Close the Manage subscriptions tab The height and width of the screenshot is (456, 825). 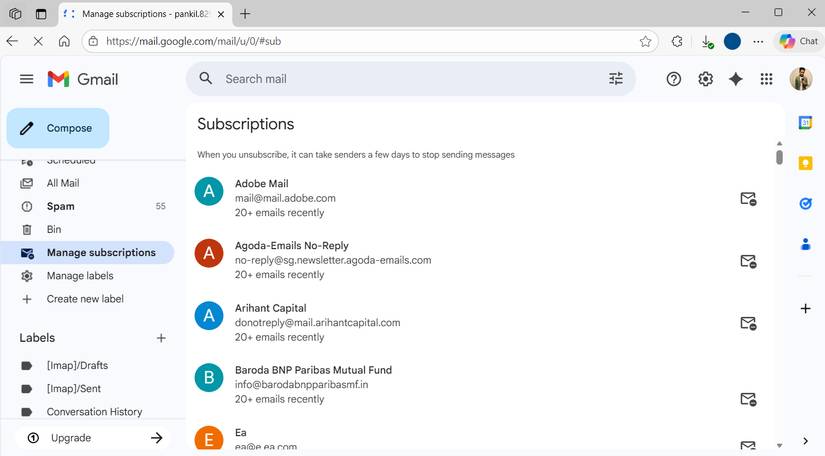coord(221,14)
